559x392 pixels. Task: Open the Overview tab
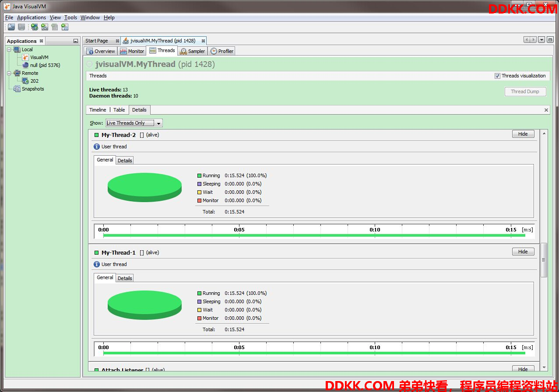point(101,51)
